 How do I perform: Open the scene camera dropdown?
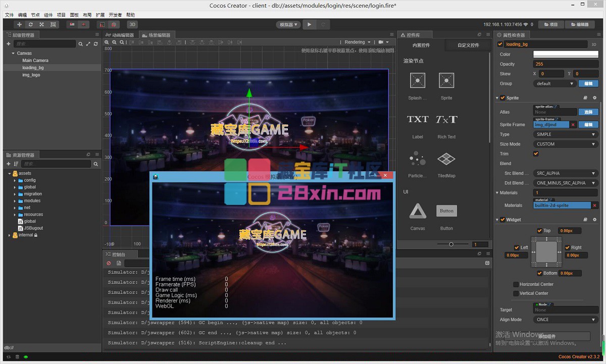point(384,42)
